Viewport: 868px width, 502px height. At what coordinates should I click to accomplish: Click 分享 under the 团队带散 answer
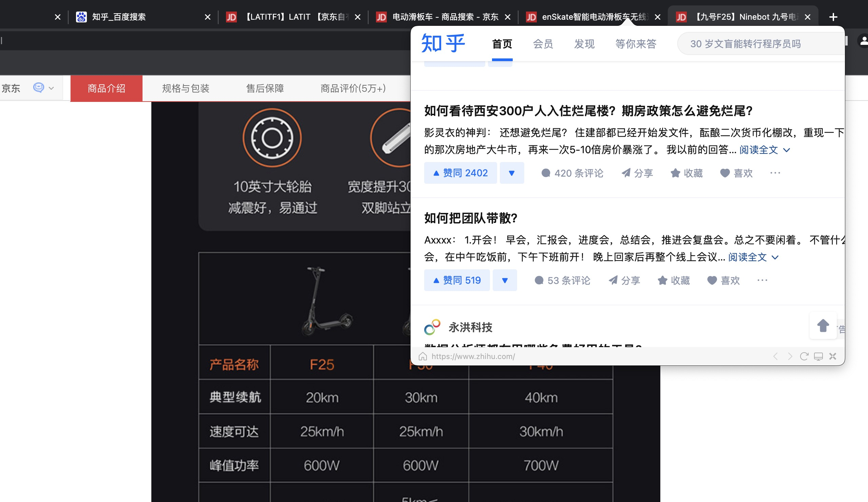624,280
